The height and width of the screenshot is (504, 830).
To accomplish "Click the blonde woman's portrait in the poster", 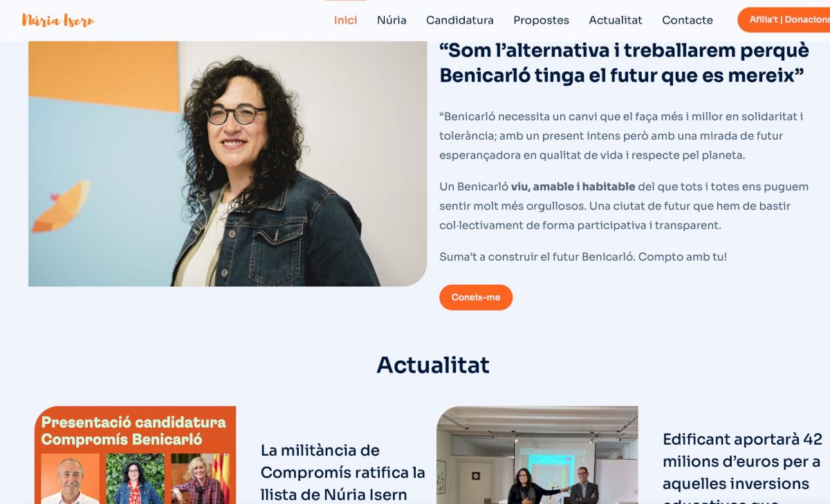I will [x=200, y=478].
